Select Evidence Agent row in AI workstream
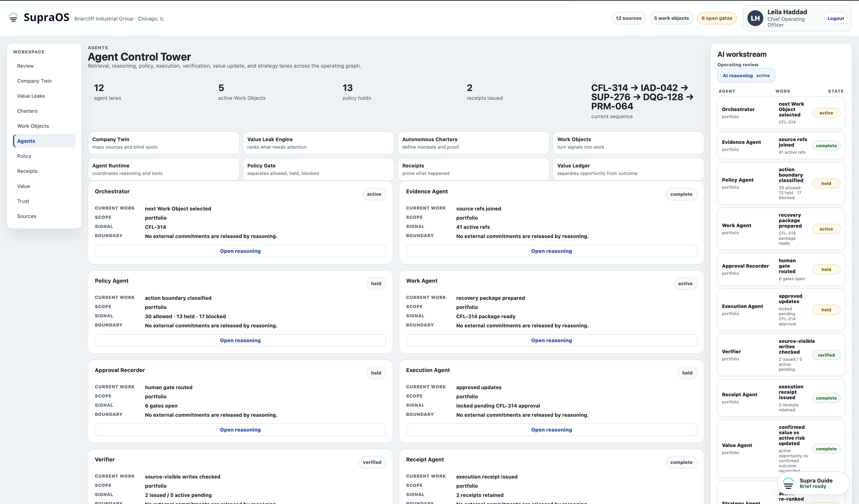Viewport: 859px width, 504px height. click(x=781, y=146)
